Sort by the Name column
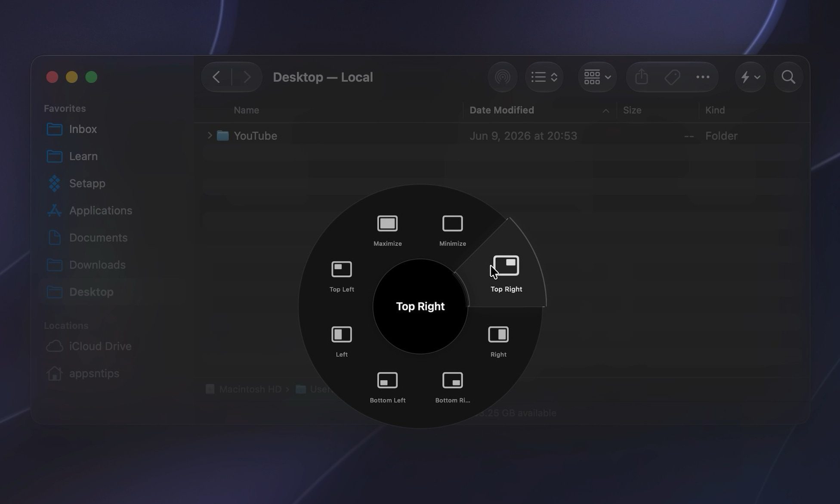 (246, 110)
